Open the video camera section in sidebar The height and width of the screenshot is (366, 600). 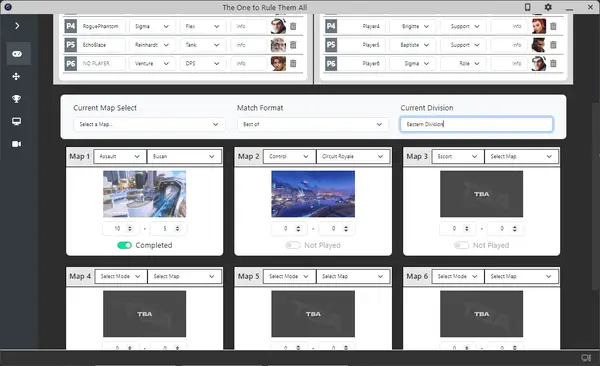tap(16, 144)
